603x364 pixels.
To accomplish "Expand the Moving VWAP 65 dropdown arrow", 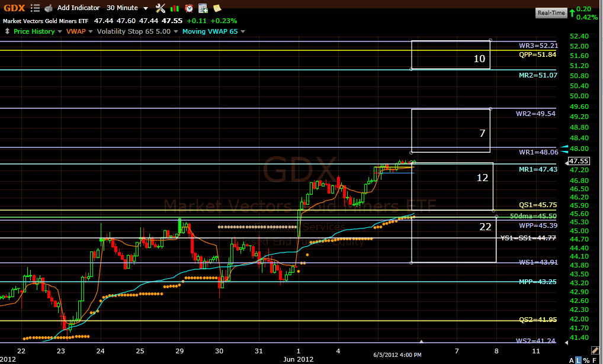I will [243, 31].
